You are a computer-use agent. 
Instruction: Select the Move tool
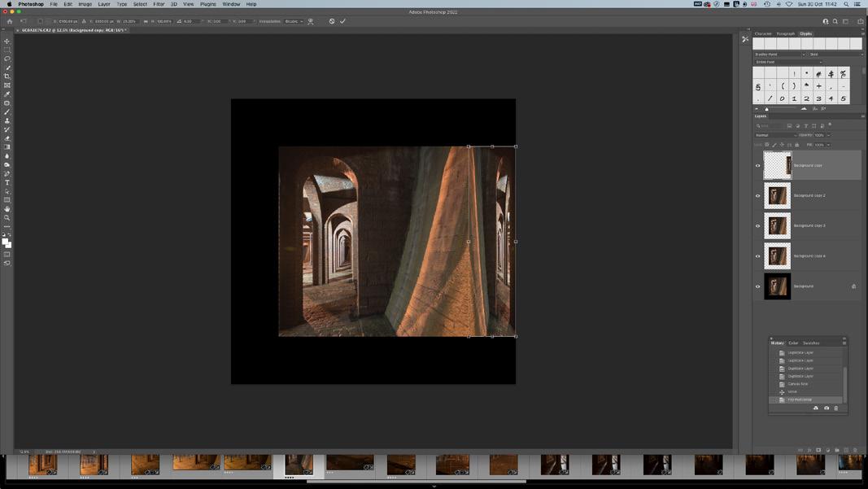pyautogui.click(x=7, y=41)
